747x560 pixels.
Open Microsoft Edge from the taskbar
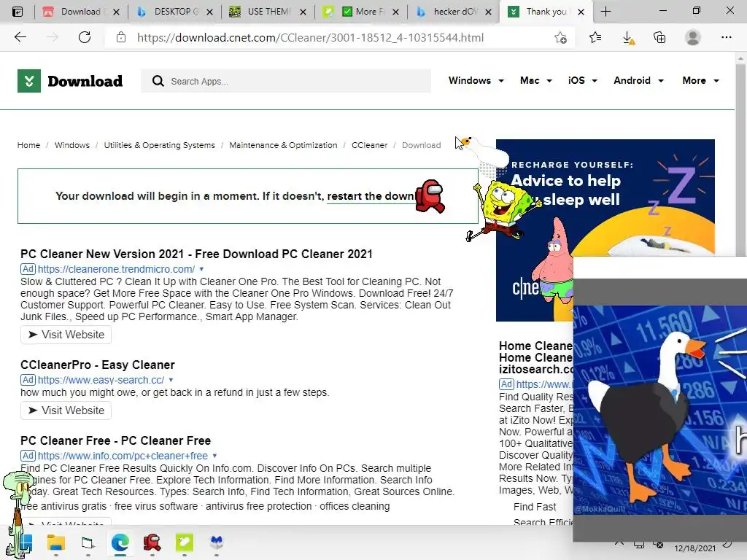click(x=120, y=542)
